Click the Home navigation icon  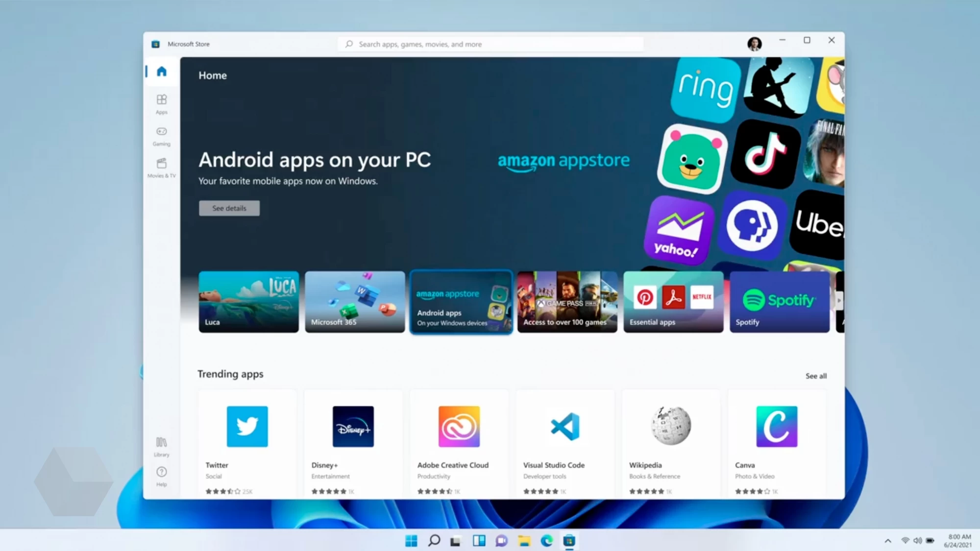[162, 72]
